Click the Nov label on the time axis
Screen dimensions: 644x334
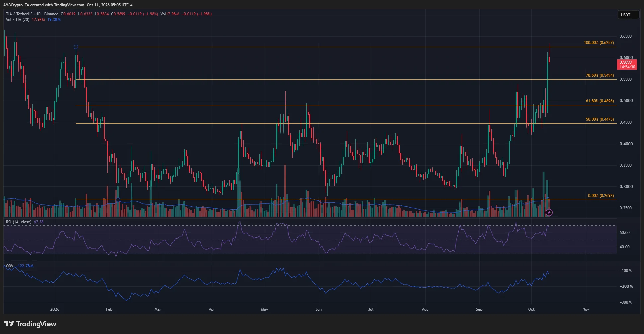(x=586, y=309)
